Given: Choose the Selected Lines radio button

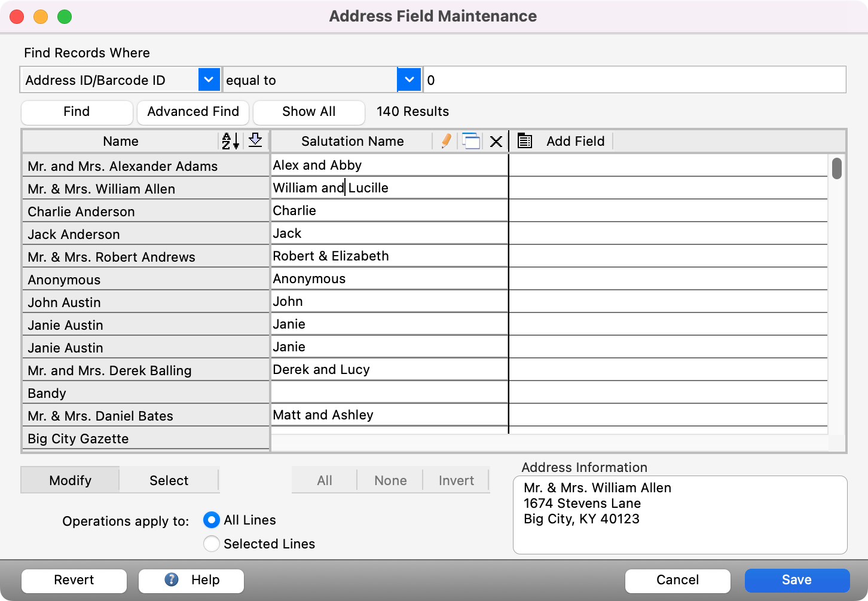Looking at the screenshot, I should tap(211, 544).
